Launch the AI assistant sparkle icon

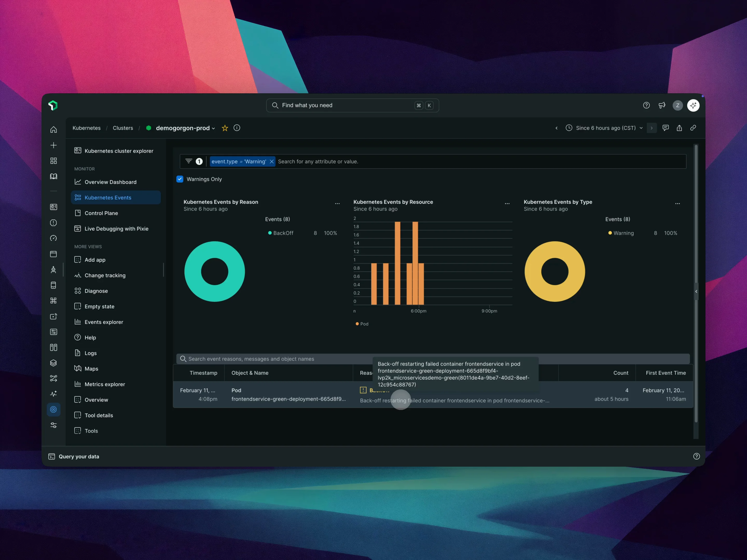click(x=693, y=105)
